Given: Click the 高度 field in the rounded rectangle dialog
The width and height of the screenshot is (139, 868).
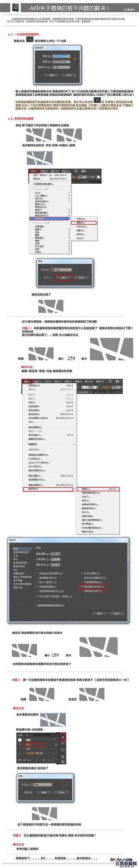Looking at the screenshot, I should (x=61, y=61).
